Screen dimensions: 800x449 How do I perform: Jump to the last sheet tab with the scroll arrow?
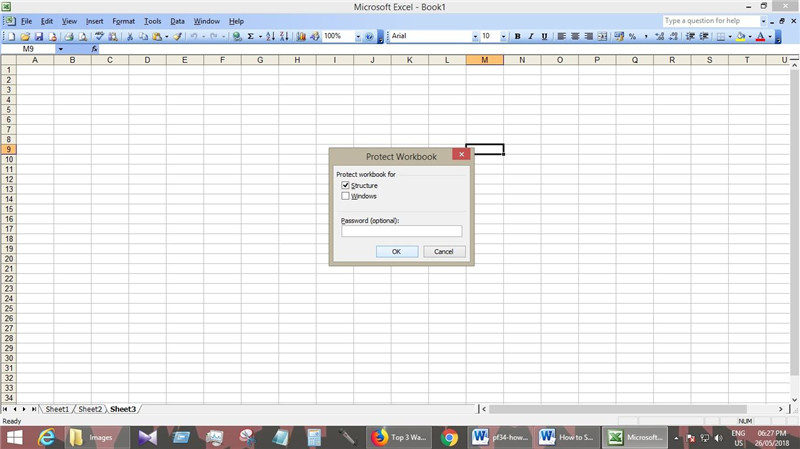coord(34,409)
